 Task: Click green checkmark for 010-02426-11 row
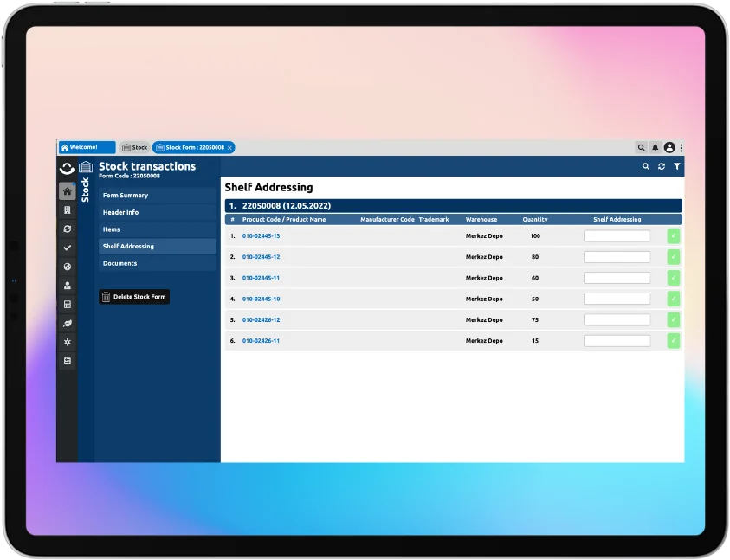674,341
